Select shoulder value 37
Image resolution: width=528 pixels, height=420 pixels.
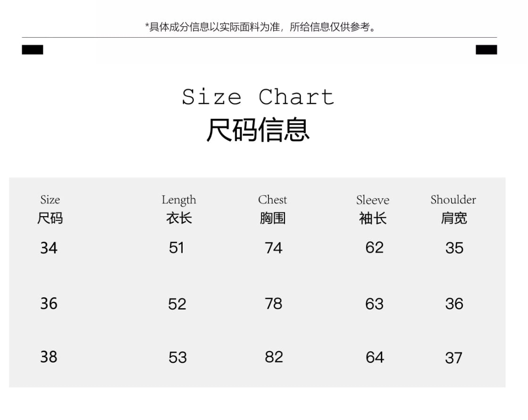pos(453,358)
